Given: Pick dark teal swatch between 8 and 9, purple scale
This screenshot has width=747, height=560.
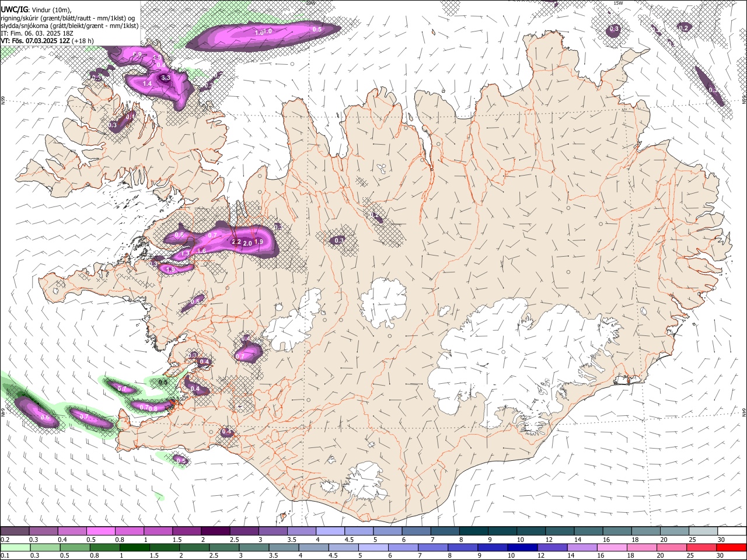Looking at the screenshot, I should 473,531.
